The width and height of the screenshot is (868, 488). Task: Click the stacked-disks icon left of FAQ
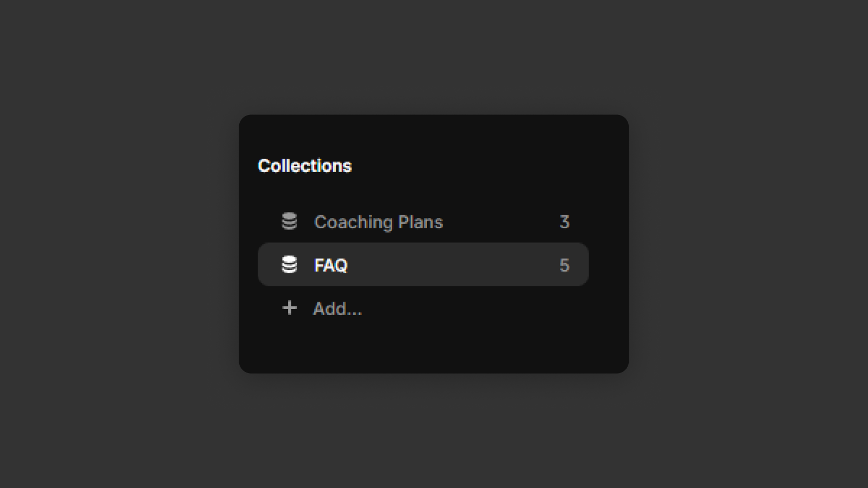(289, 265)
